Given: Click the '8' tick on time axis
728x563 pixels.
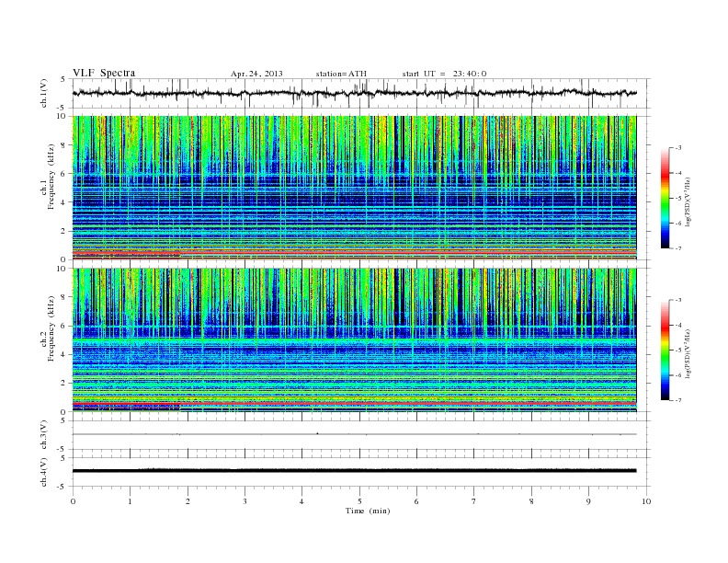Looking at the screenshot, I should coord(531,501).
